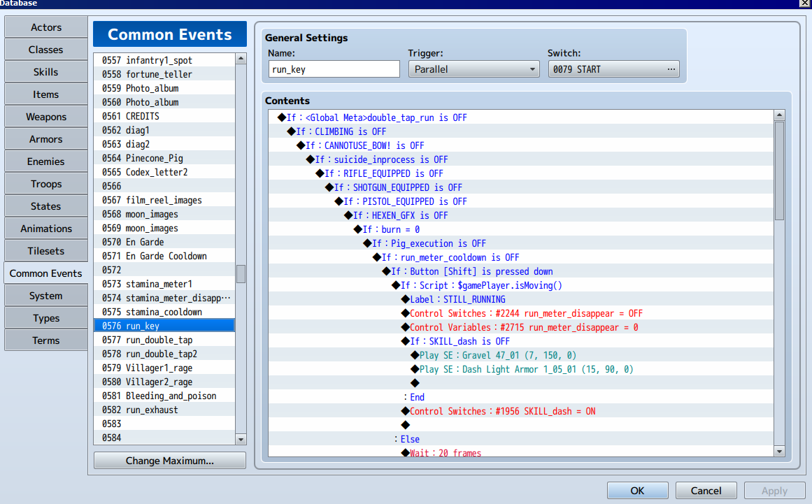The height and width of the screenshot is (504, 812).
Task: Open the Switch selector showing 0079 START
Action: click(x=613, y=69)
